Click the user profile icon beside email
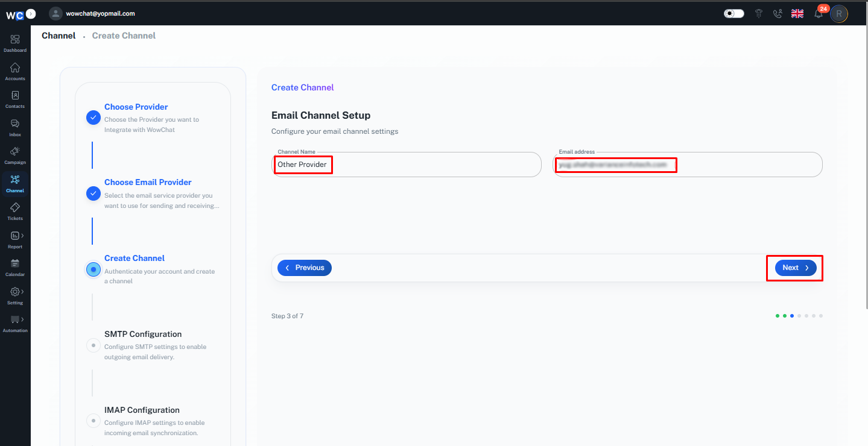The image size is (868, 446). tap(55, 13)
